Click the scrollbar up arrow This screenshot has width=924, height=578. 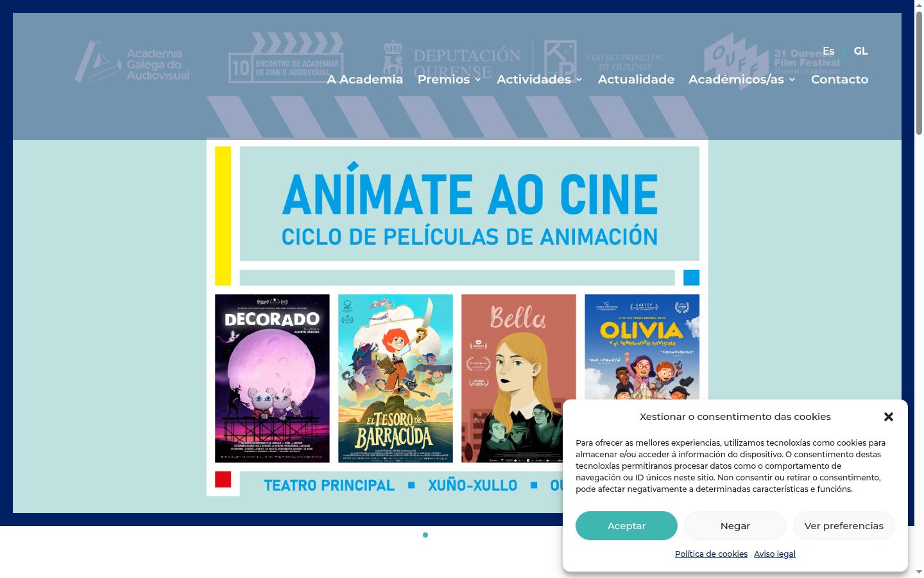click(x=919, y=5)
